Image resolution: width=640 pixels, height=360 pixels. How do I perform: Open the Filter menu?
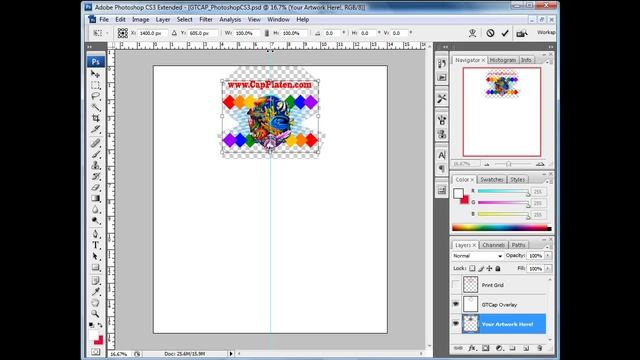[x=206, y=20]
